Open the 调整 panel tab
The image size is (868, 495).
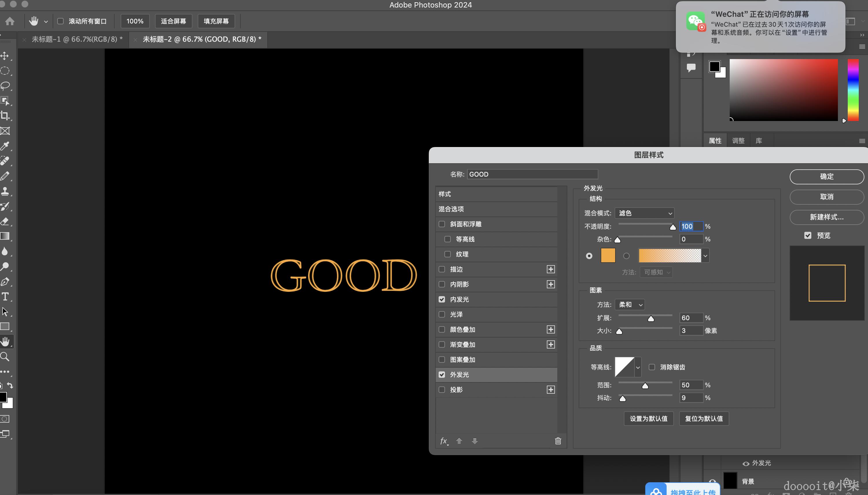738,140
